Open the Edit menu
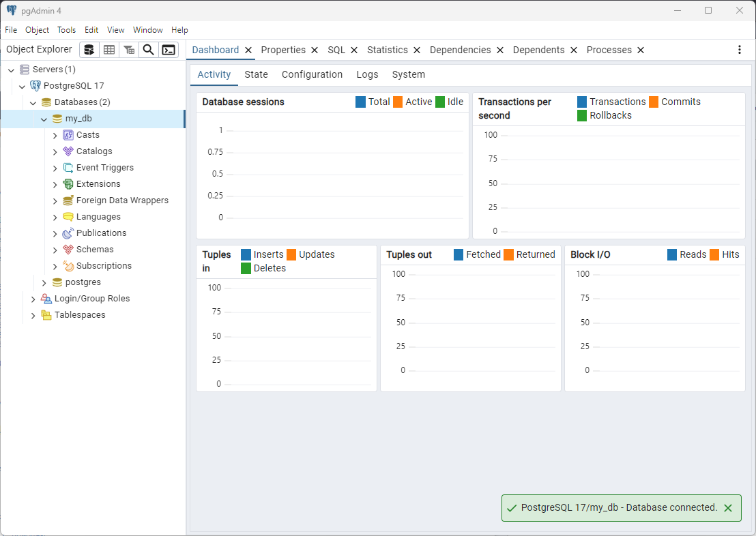 91,30
